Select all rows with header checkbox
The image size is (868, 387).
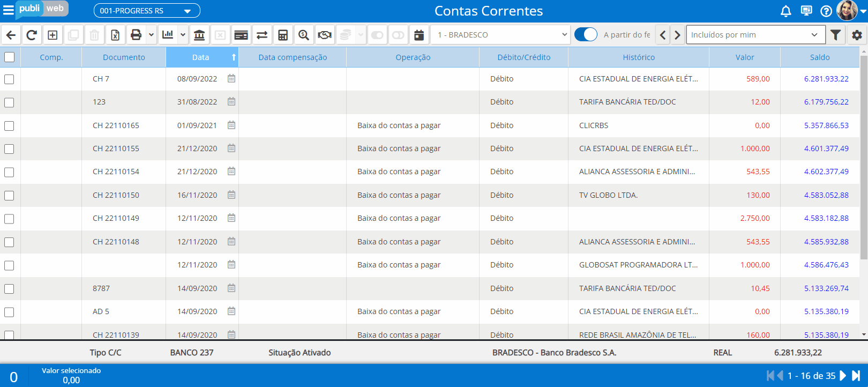click(x=10, y=57)
